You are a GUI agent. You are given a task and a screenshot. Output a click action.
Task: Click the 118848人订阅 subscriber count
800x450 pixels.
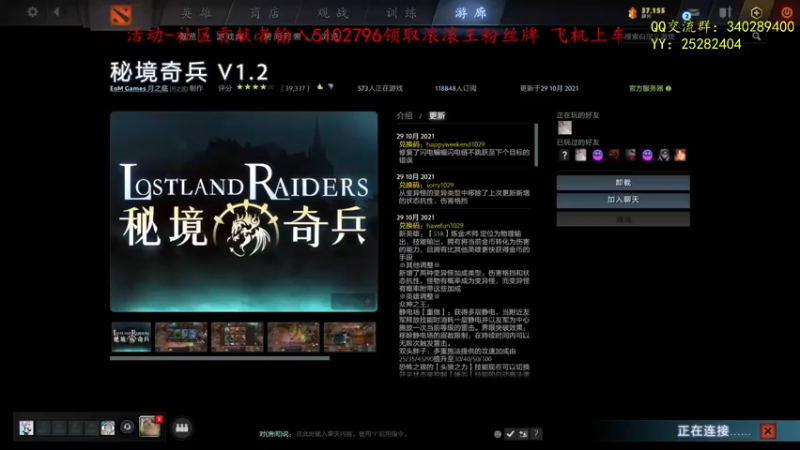(x=456, y=88)
